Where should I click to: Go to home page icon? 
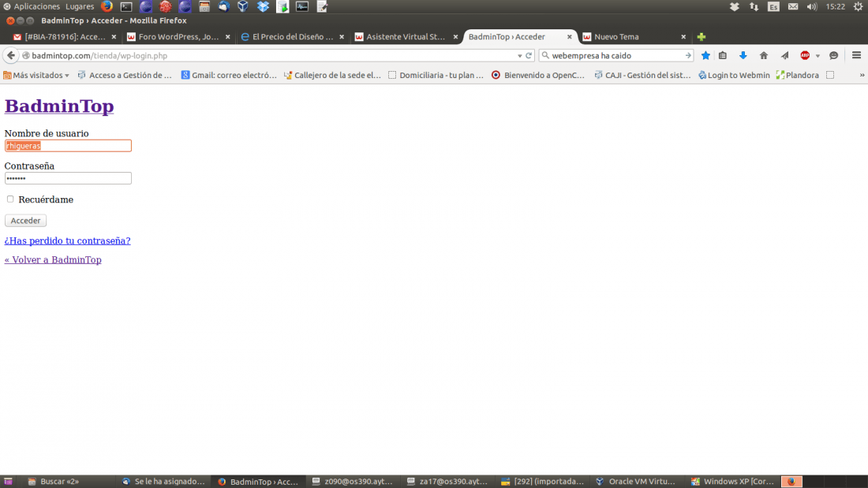[764, 55]
